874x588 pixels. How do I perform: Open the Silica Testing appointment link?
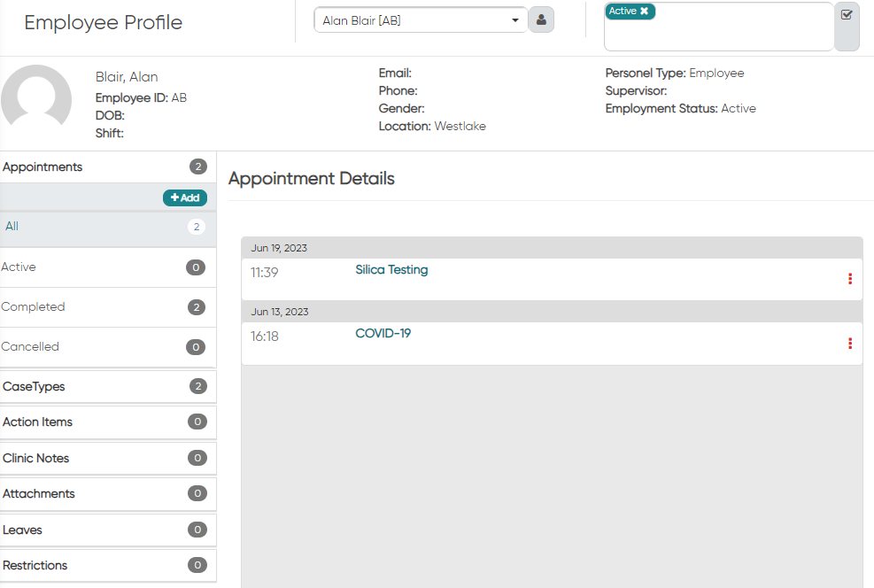click(391, 270)
